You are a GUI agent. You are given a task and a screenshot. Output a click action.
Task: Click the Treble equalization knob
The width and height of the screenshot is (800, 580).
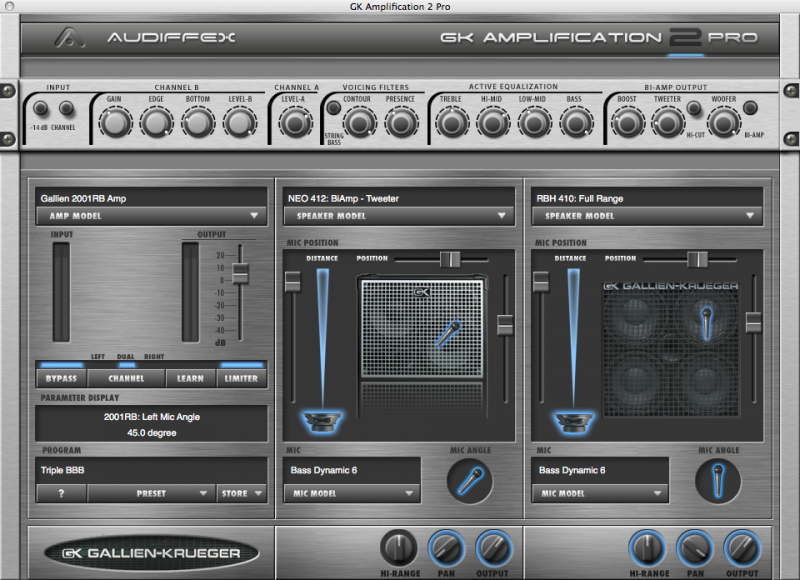[452, 123]
